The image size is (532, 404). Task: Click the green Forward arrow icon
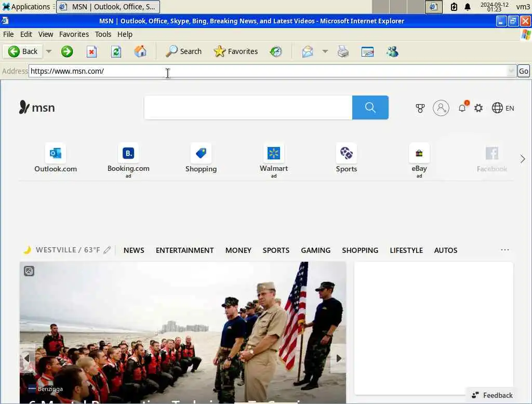click(x=67, y=51)
